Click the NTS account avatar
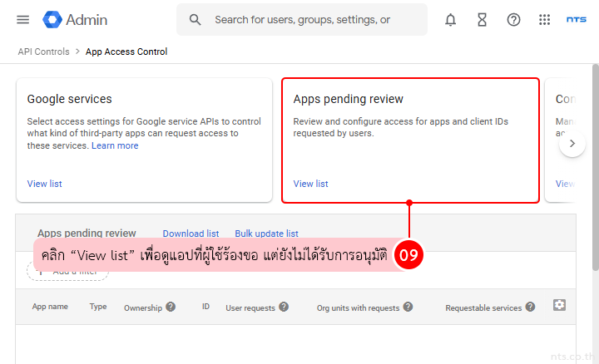Screen dimensions: 599x364 576,20
